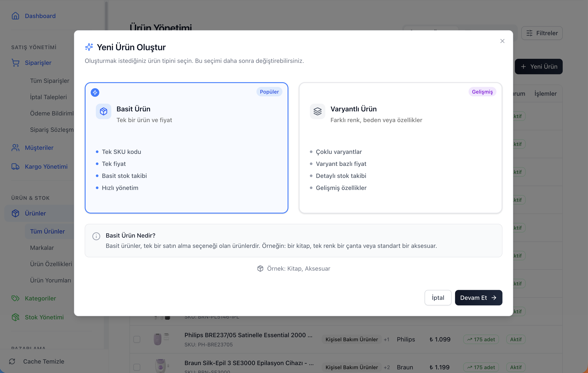The width and height of the screenshot is (588, 373).
Task: Open the Filtreler filter panel
Action: point(542,33)
